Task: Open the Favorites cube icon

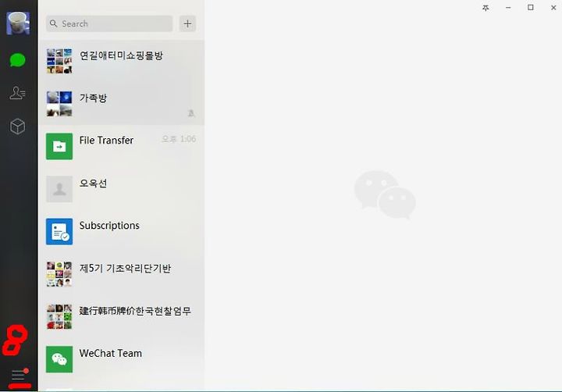Action: point(17,127)
